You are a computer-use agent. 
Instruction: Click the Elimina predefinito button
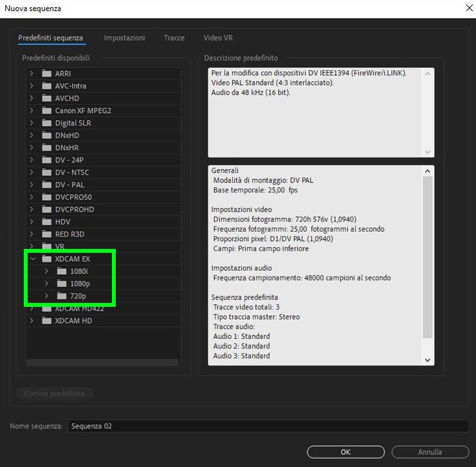click(54, 394)
